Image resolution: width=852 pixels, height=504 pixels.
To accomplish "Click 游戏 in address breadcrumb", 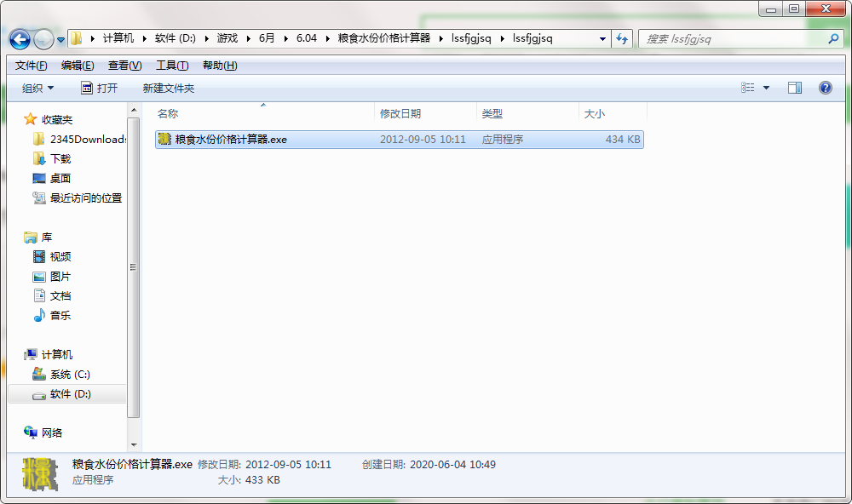I will 227,38.
